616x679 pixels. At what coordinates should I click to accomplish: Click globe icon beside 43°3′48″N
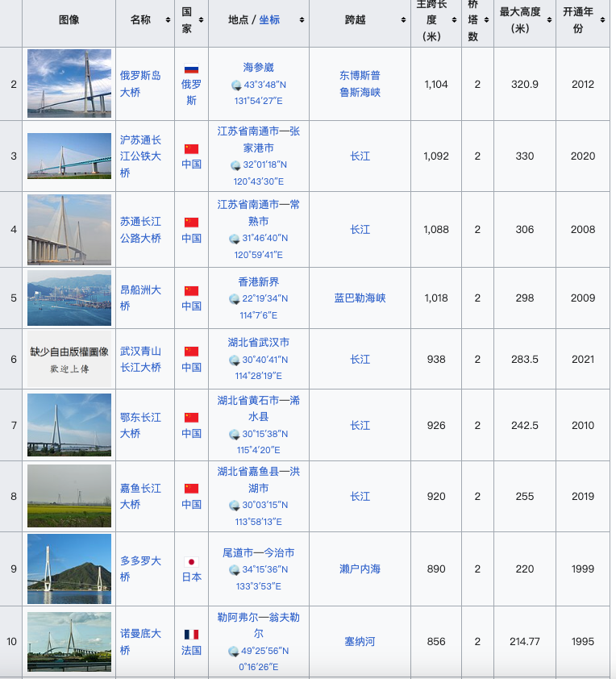[236, 85]
